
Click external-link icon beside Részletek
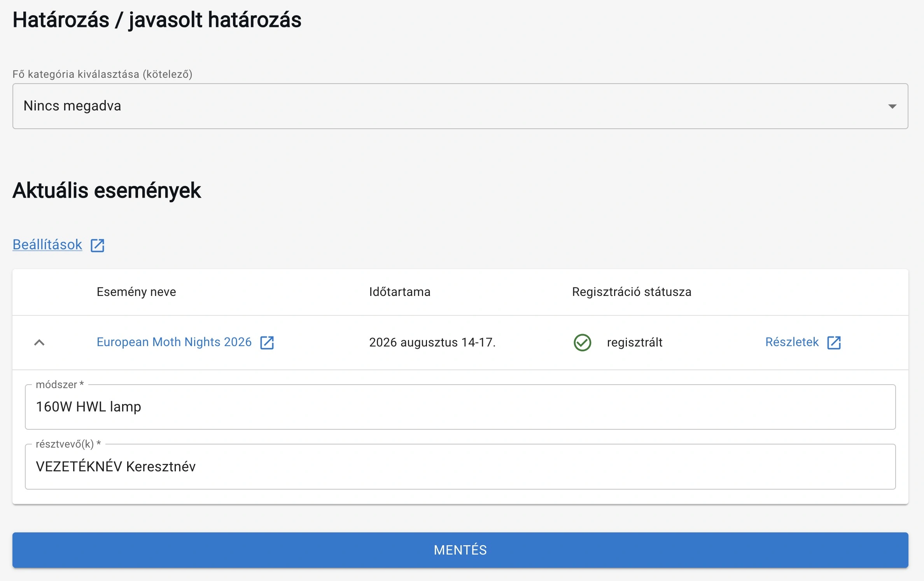coord(834,343)
